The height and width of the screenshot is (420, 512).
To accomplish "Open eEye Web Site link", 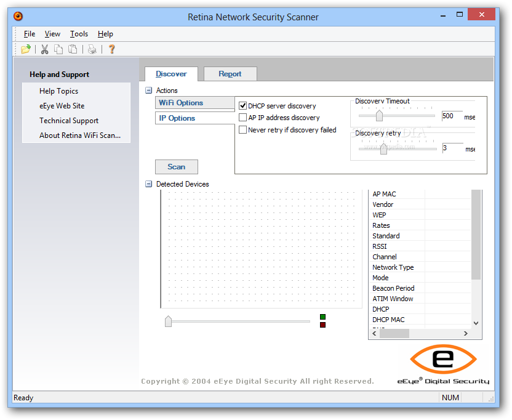I will point(62,106).
